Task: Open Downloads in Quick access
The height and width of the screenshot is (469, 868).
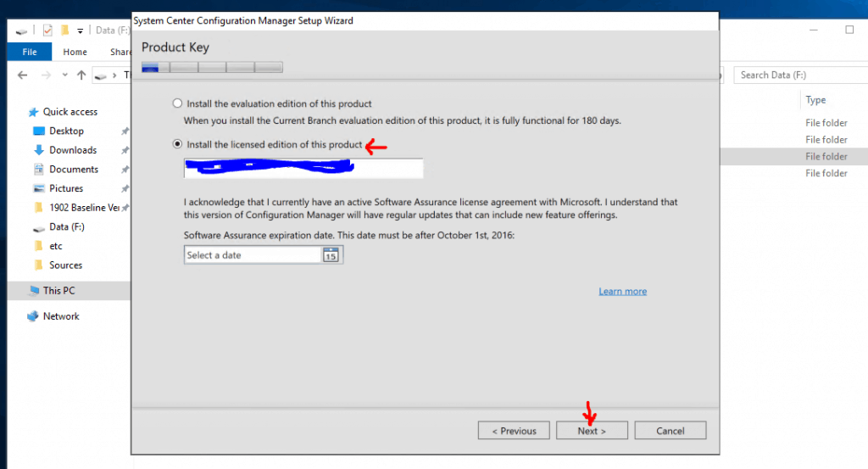Action: click(x=73, y=150)
